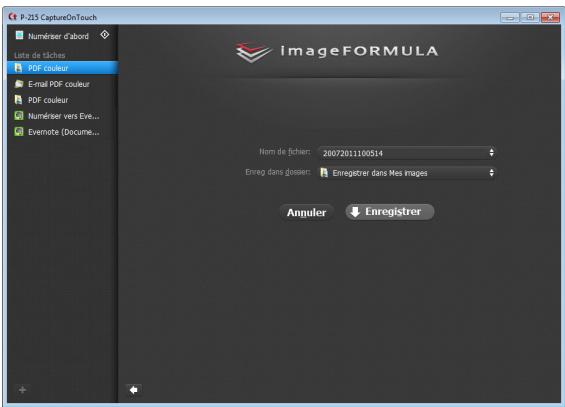Go back with the left arrow button
The width and height of the screenshot is (565, 407).
(x=134, y=390)
